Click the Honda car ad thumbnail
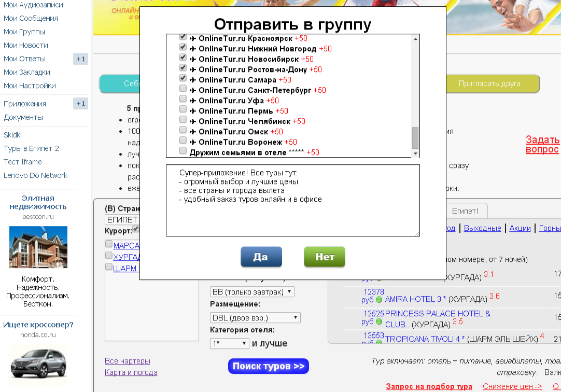This screenshot has width=561, height=392. 38,365
